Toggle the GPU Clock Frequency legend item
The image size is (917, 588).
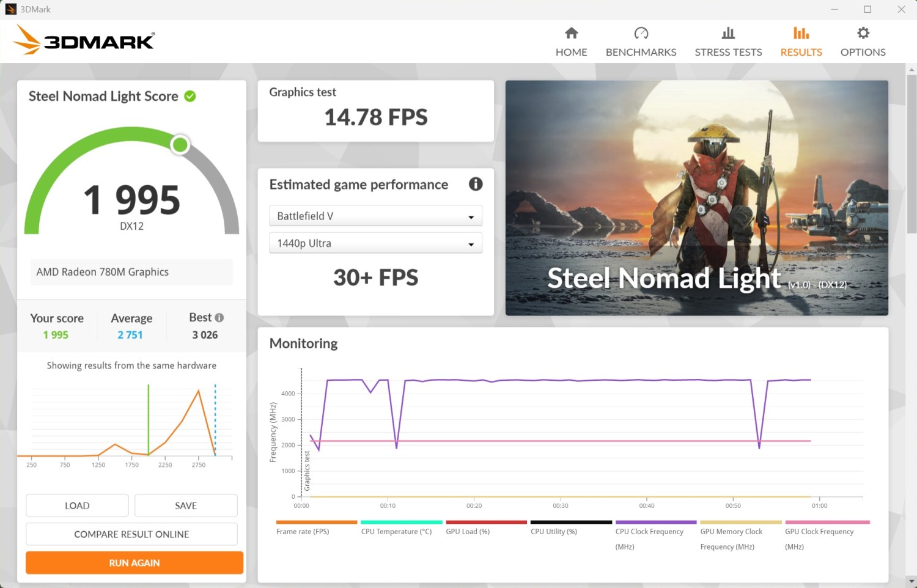[827, 535]
